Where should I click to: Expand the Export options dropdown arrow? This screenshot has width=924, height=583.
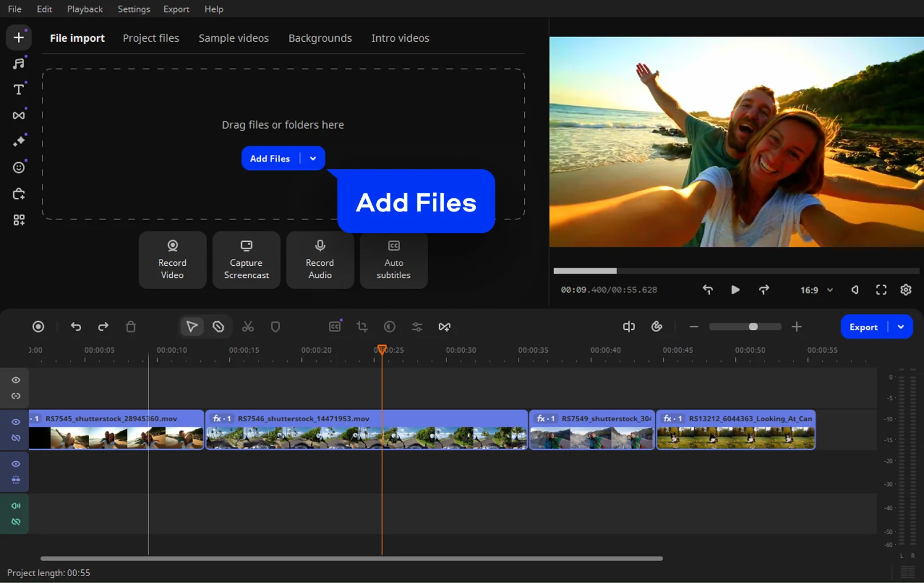tap(901, 327)
